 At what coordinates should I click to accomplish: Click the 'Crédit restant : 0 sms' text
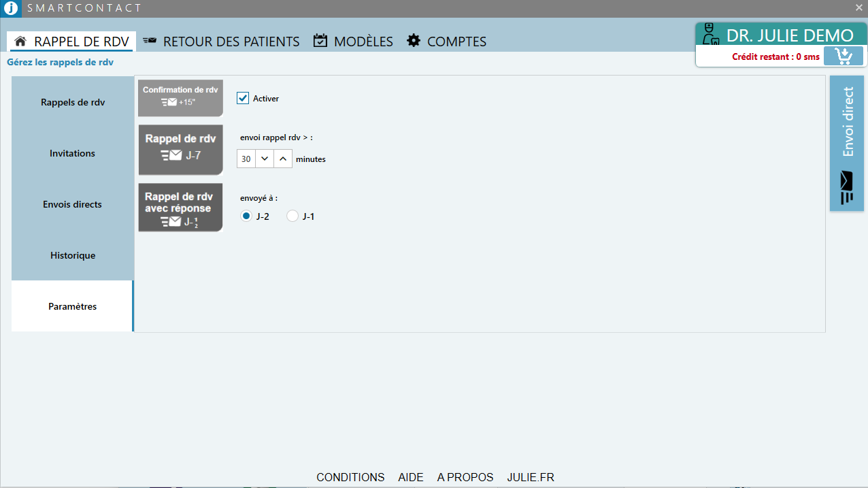(775, 57)
